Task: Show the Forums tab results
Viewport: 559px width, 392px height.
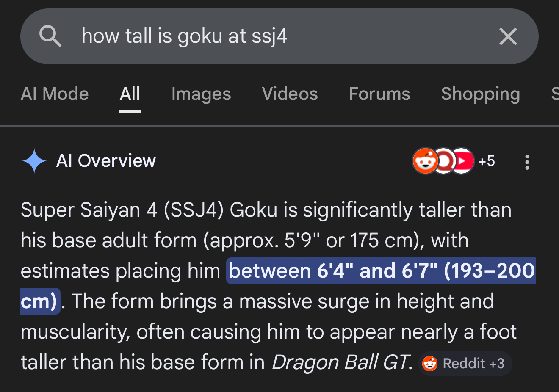Action: (379, 94)
